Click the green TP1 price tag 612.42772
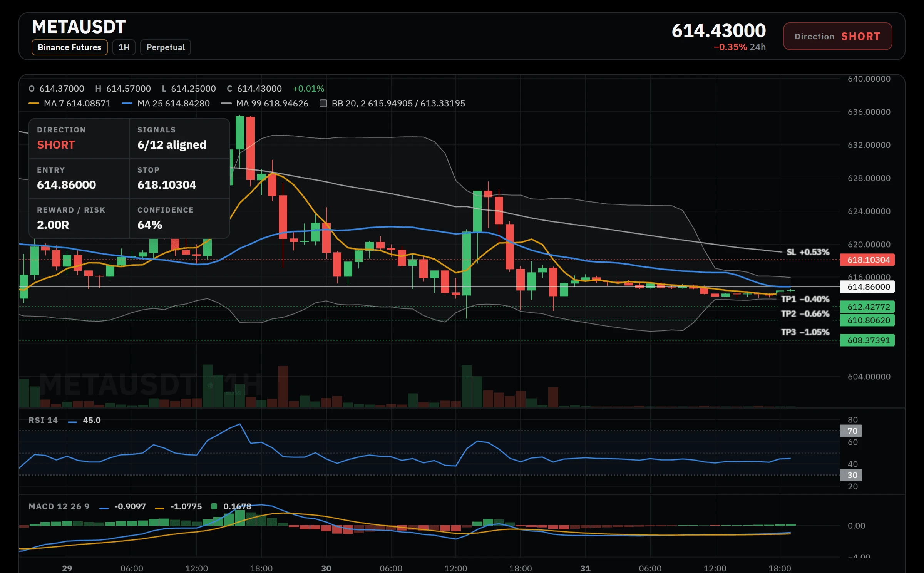Image resolution: width=924 pixels, height=573 pixels. (x=867, y=307)
